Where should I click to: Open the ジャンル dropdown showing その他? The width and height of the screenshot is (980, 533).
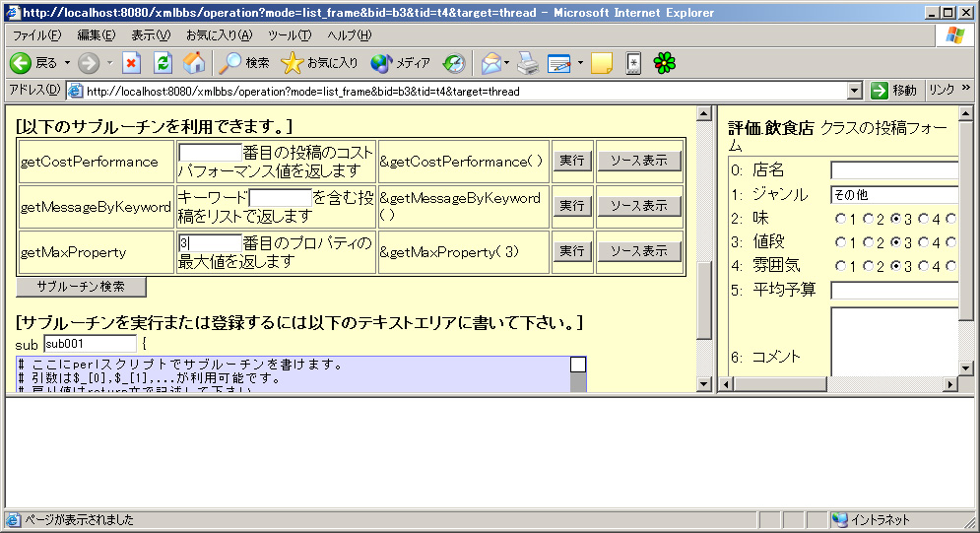click(x=894, y=195)
